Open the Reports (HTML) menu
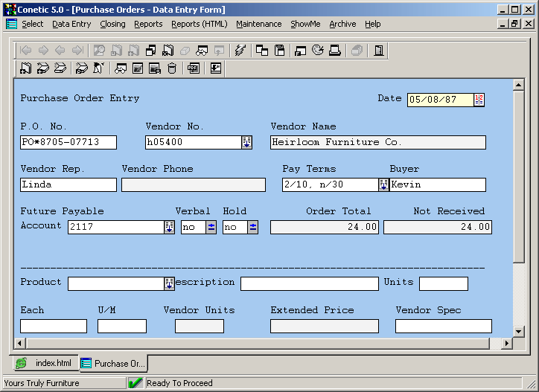Viewport: 539px width, 392px height. click(199, 24)
